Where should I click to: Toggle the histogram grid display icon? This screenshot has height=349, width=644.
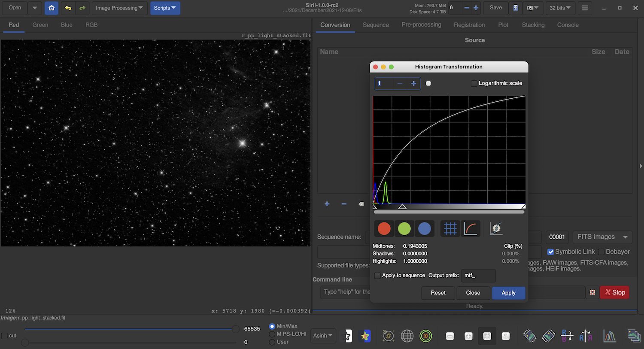(x=450, y=229)
